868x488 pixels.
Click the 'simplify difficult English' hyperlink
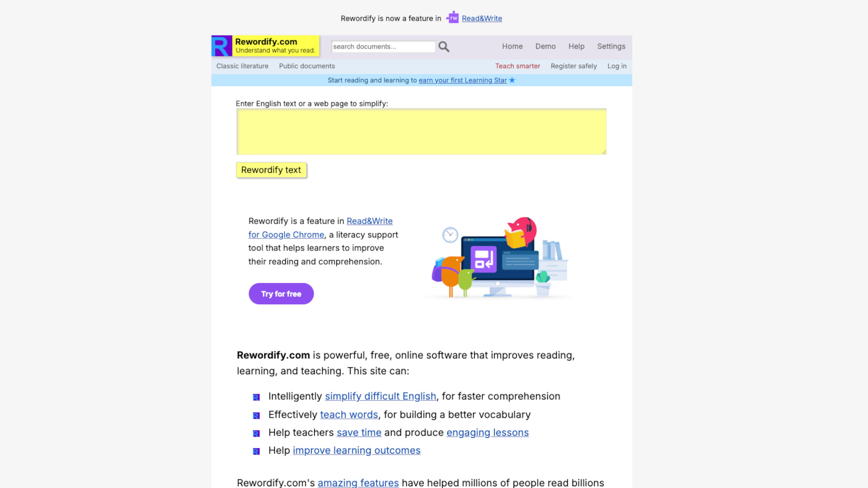tap(380, 396)
